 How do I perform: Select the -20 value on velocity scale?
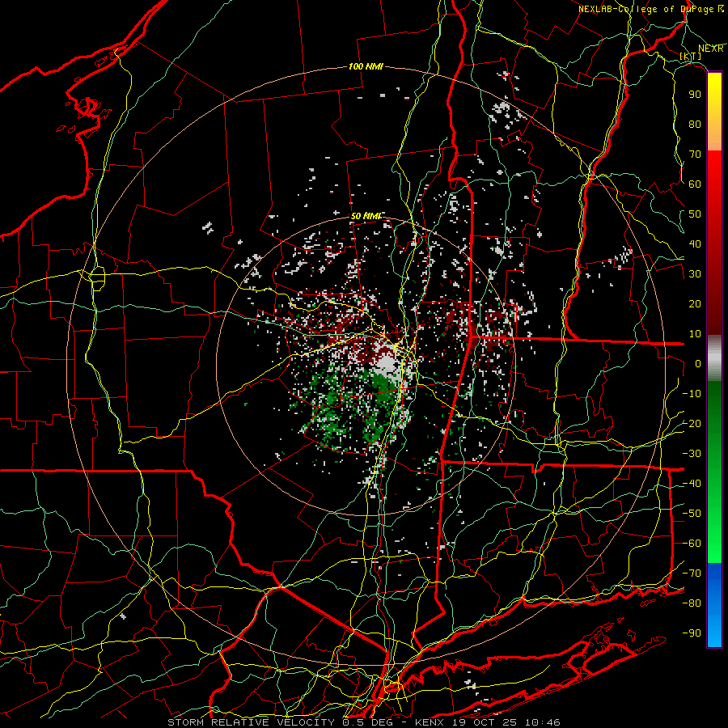692,423
